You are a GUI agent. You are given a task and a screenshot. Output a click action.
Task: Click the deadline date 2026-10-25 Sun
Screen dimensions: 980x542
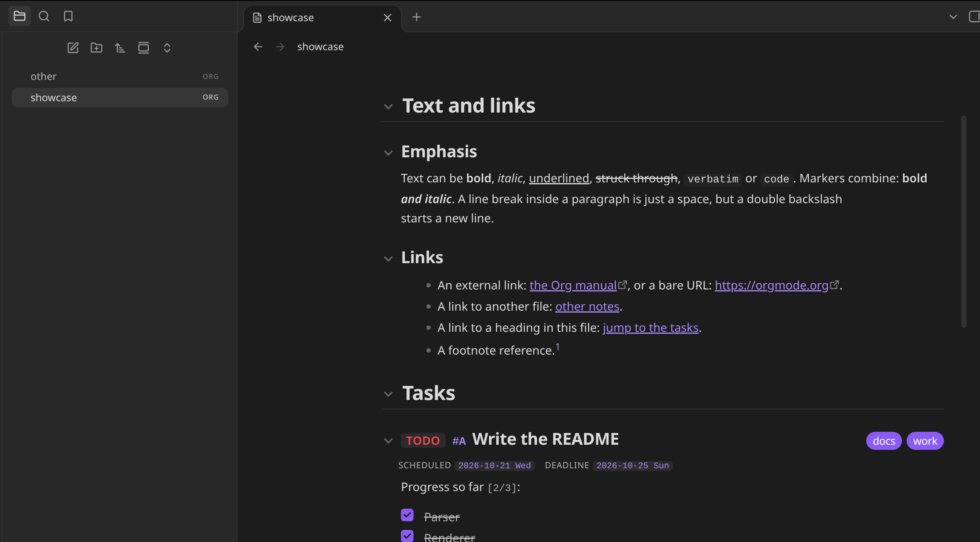click(x=632, y=466)
